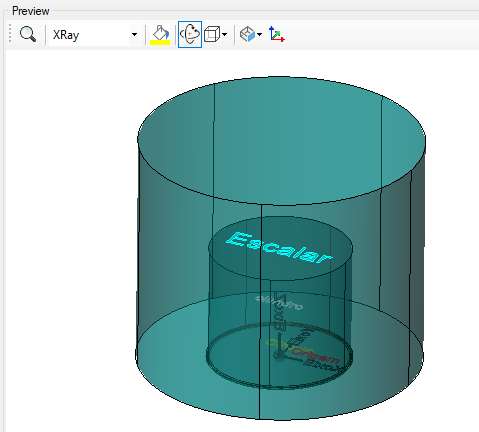Screen dimensions: 479x432
Task: Expand arrow beside the shaded cube icon
Action: [x=260, y=34]
